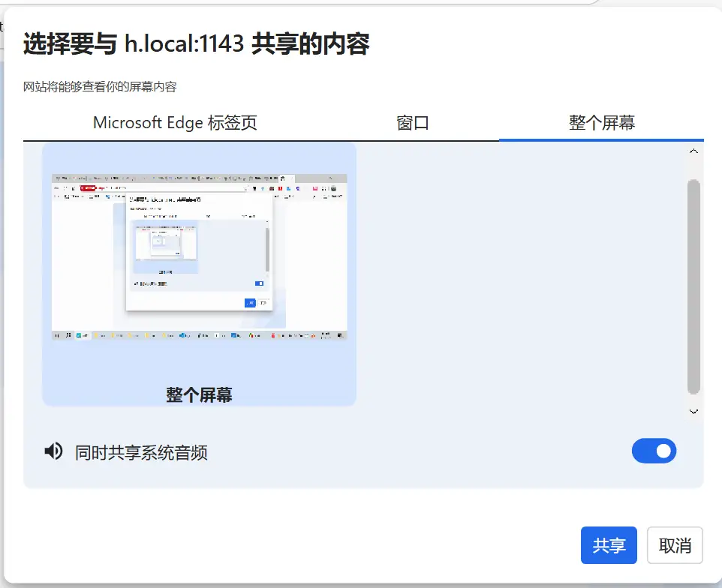This screenshot has height=588, width=722.
Task: Click the 同时共享系统音频 label text
Action: (x=141, y=452)
